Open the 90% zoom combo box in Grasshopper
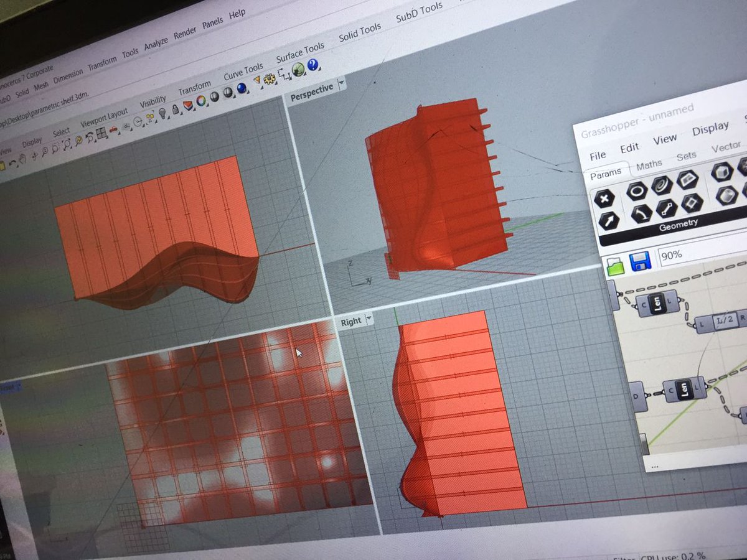Screen dimensions: 747x560 tap(702, 250)
